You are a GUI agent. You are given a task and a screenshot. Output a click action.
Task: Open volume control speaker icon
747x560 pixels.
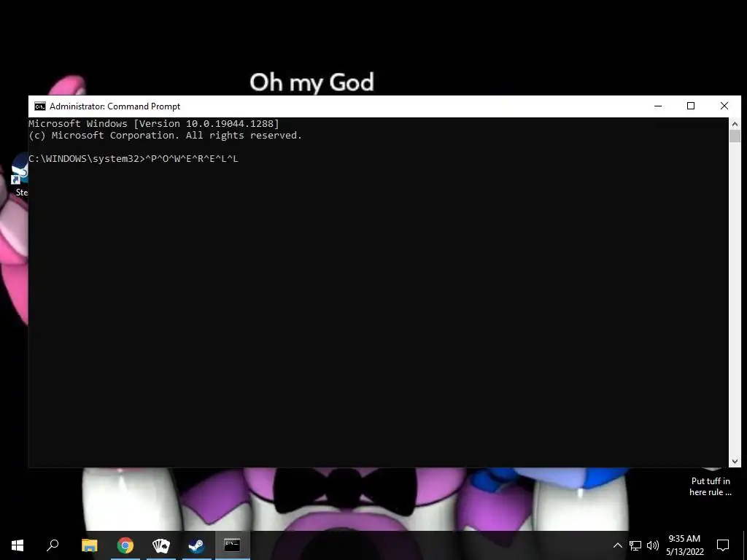[x=653, y=545]
